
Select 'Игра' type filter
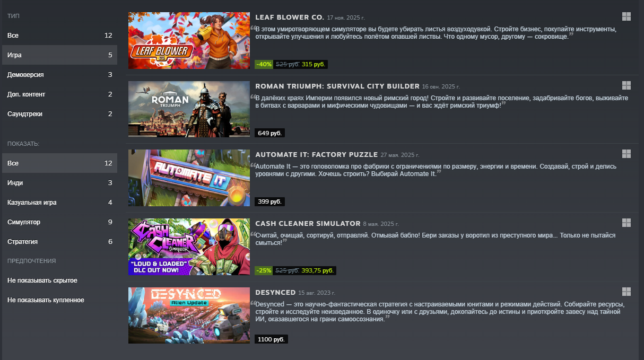(59, 55)
